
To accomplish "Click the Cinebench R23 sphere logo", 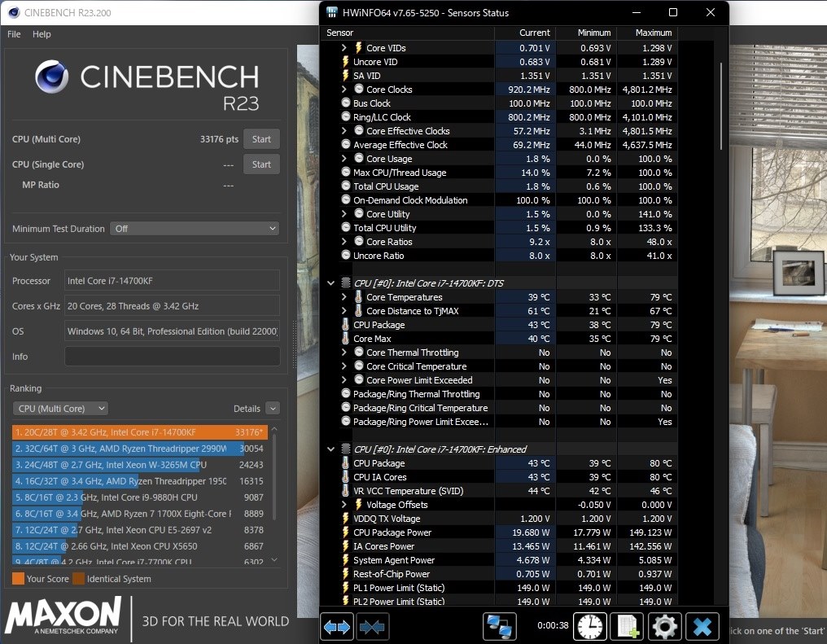I will click(52, 77).
